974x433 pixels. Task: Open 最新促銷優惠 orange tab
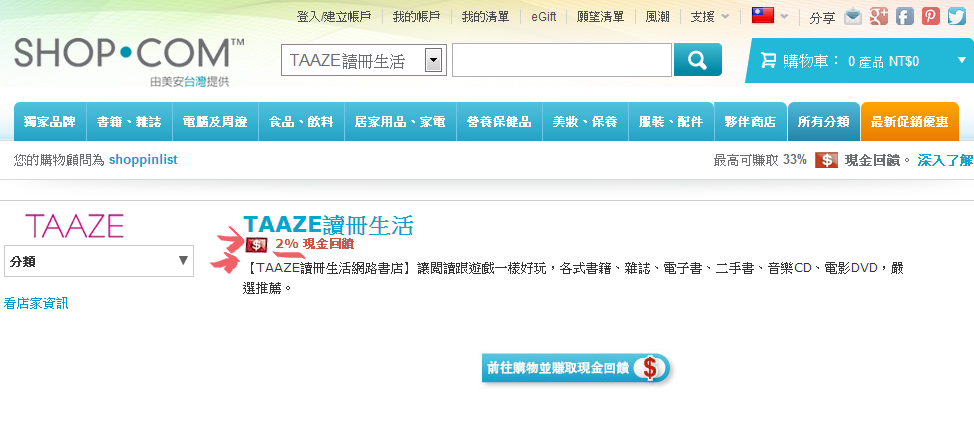(909, 122)
